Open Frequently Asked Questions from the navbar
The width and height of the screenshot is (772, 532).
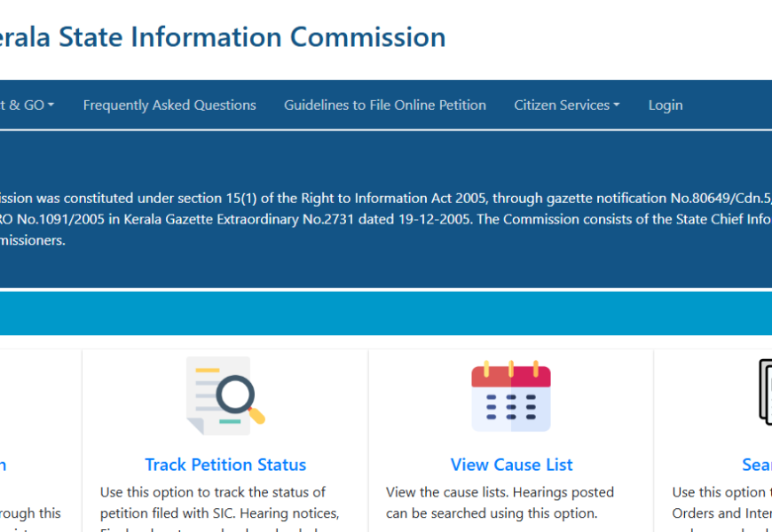click(169, 105)
